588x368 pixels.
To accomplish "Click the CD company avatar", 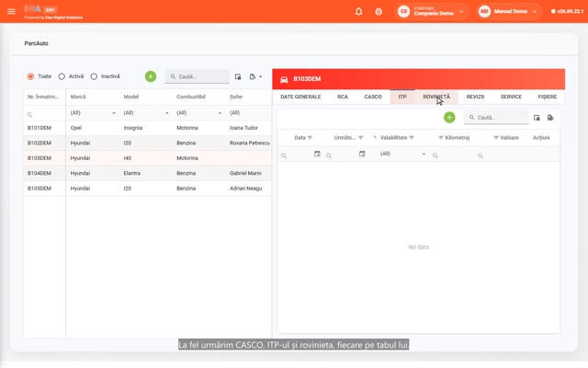I will (x=404, y=12).
